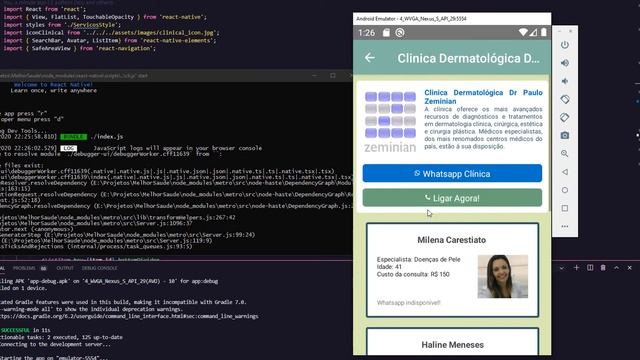Raise volume with the emulator volume up icon
This screenshot has width=640, height=360.
point(565,63)
